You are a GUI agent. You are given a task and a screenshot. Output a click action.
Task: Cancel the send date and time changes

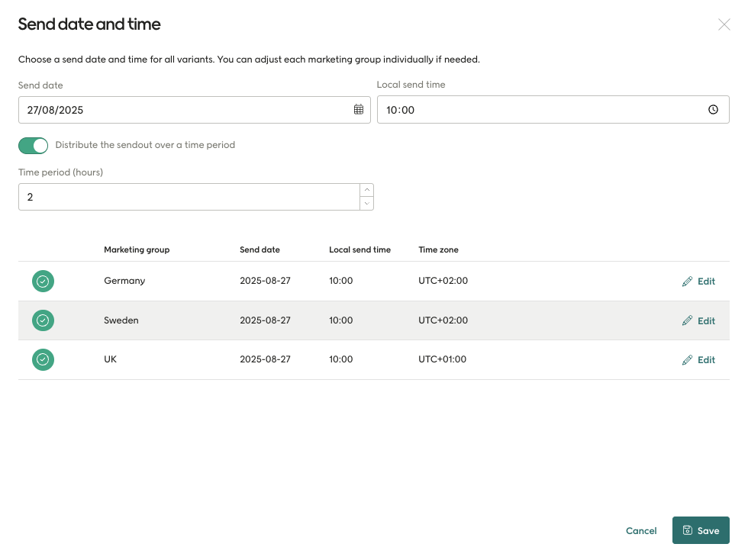pyautogui.click(x=640, y=530)
